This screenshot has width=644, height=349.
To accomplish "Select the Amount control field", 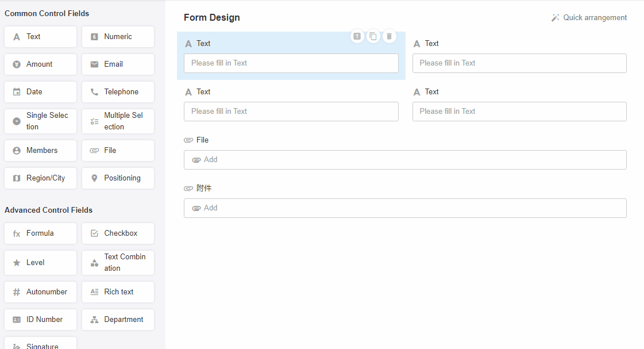I will 40,64.
